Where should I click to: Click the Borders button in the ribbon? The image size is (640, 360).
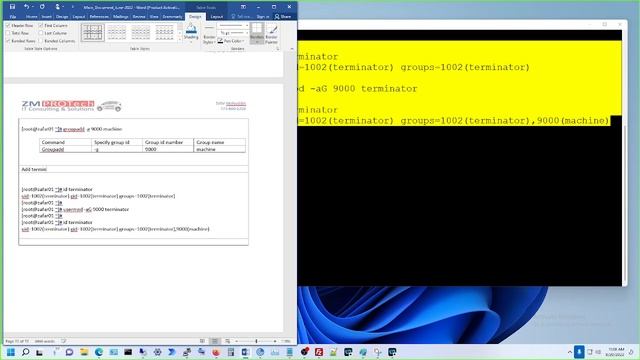click(257, 33)
